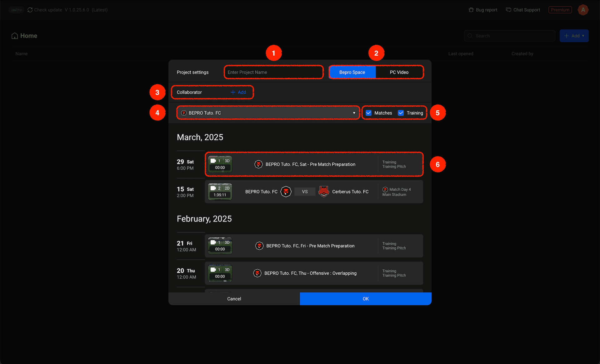Click the Check update refresh icon
The width and height of the screenshot is (600, 364).
(x=30, y=10)
